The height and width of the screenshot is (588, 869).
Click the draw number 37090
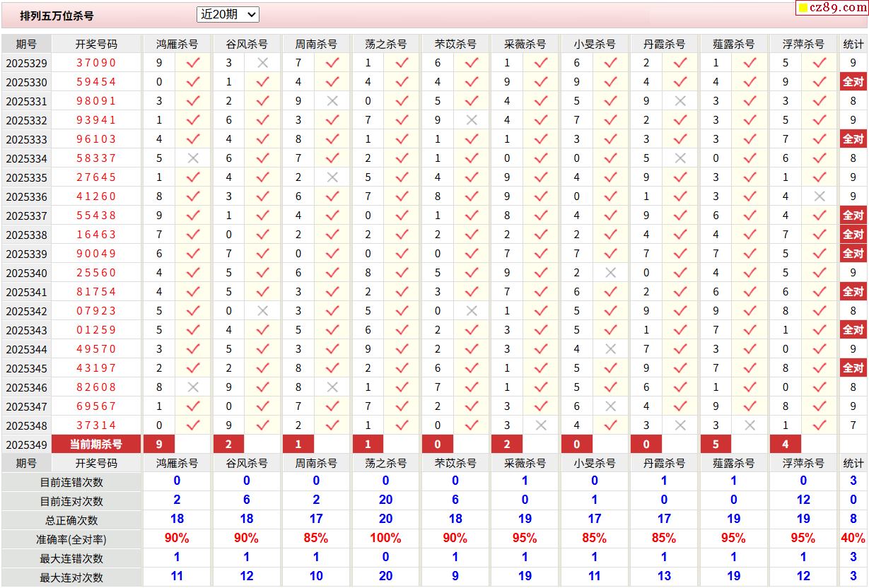click(x=96, y=63)
